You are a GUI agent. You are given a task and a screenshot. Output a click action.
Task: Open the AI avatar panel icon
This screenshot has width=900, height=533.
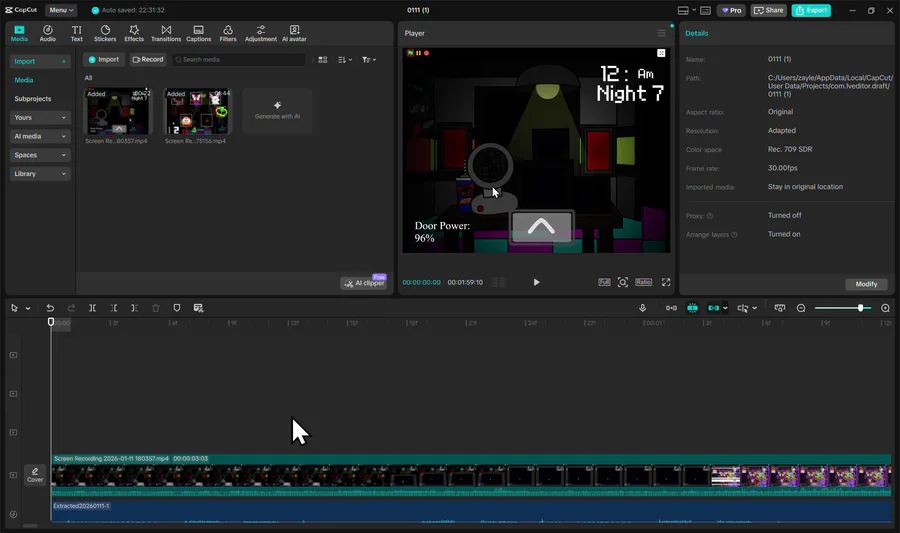(x=294, y=33)
